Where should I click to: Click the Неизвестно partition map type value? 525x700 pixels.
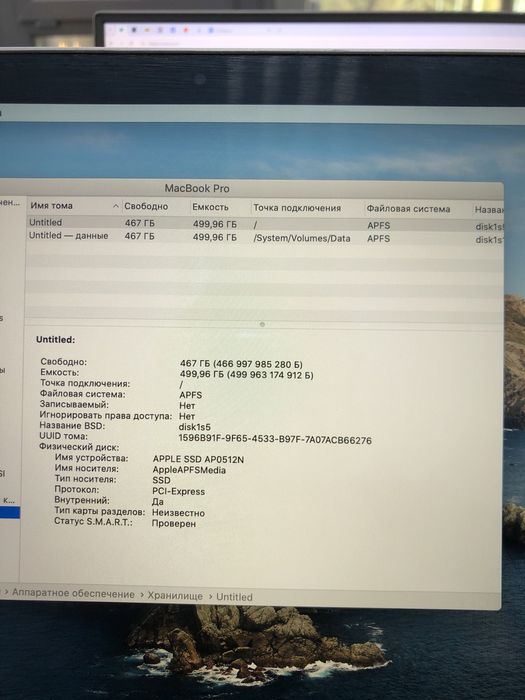[179, 513]
